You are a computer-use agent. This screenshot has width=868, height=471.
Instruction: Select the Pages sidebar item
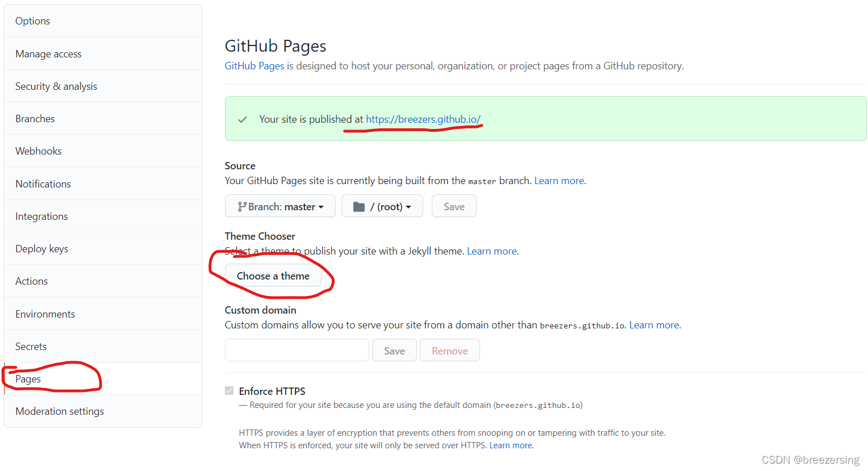coord(103,379)
